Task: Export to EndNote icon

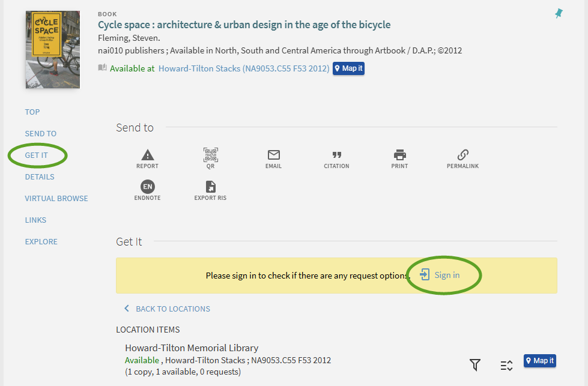Action: coord(147,187)
